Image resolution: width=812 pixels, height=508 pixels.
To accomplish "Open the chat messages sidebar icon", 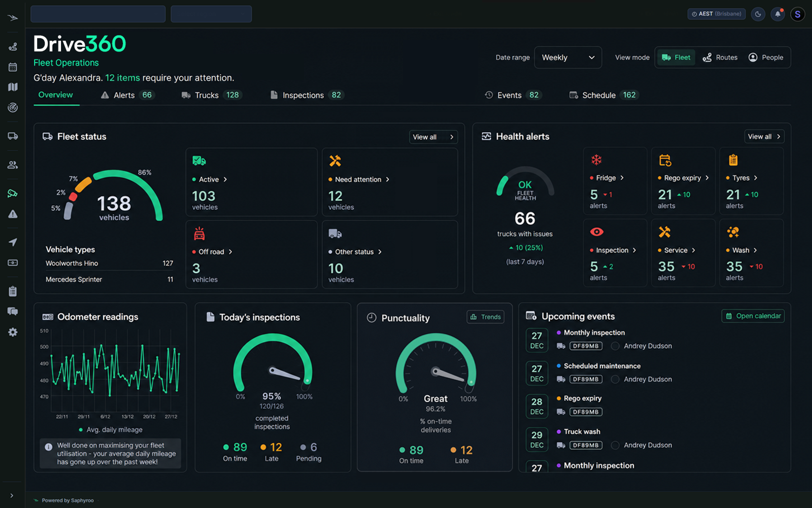I will point(13,311).
